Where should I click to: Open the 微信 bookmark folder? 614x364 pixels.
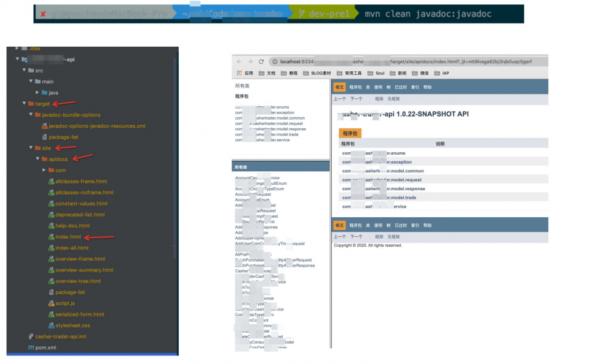click(x=420, y=73)
